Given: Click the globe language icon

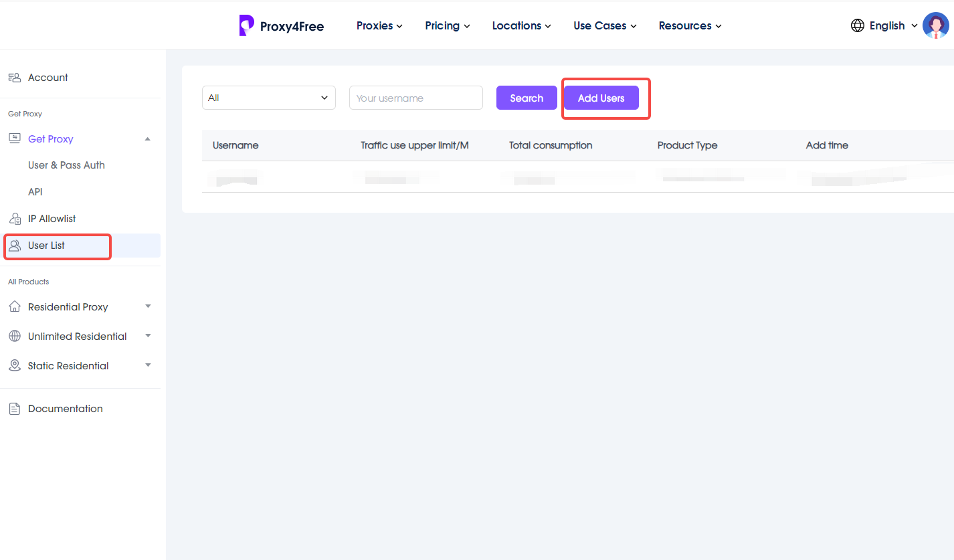Looking at the screenshot, I should click(857, 25).
